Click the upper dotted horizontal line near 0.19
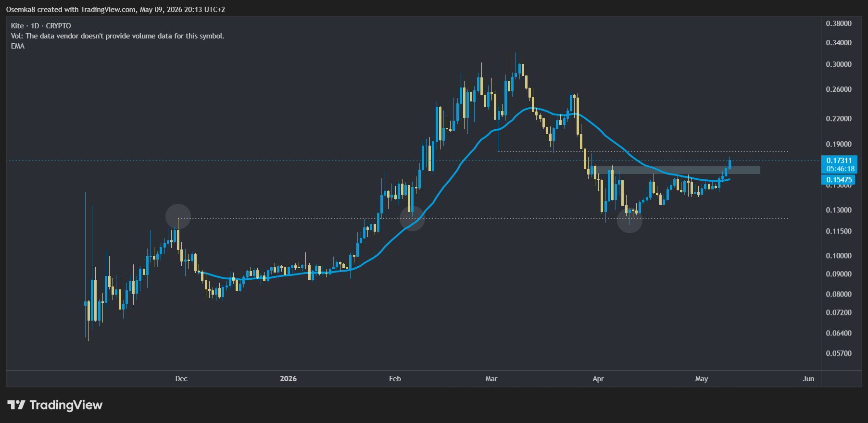This screenshot has width=868, height=423. (643, 151)
